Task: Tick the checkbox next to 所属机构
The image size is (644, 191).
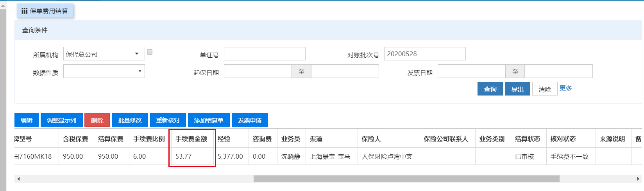Action: pos(150,52)
